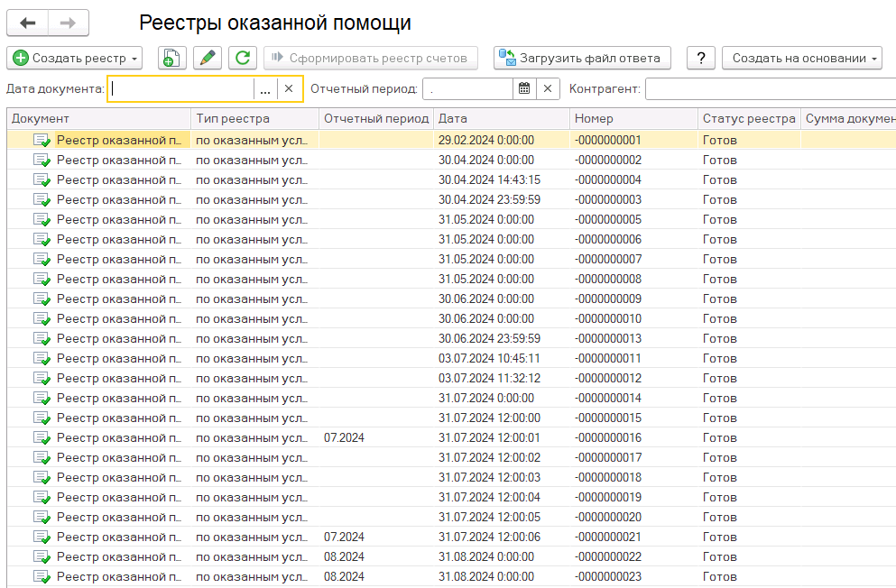Viewport: 896px width, 588px height.
Task: Click the Статус реестра column header
Action: pos(748,119)
